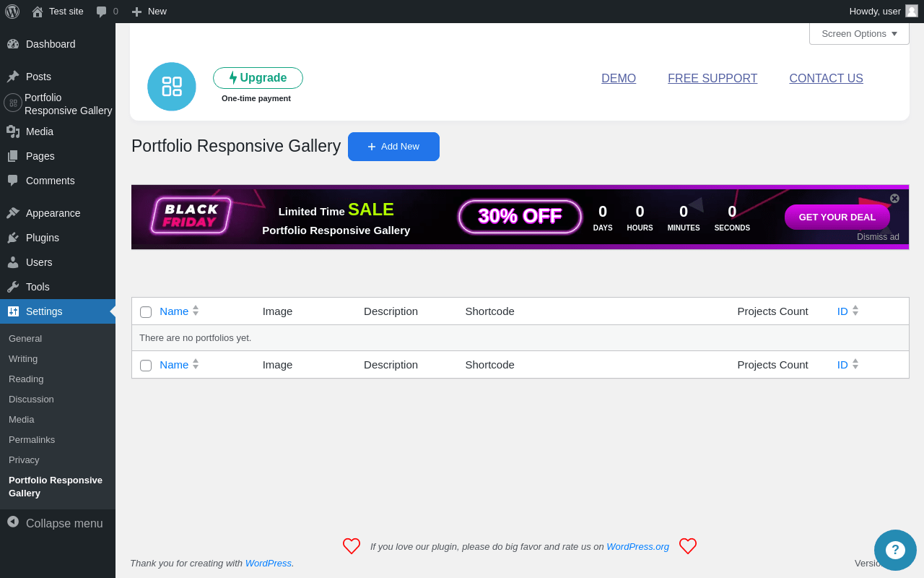Click the Appearance paintbrush icon
This screenshot has height=578, width=924.
13,213
